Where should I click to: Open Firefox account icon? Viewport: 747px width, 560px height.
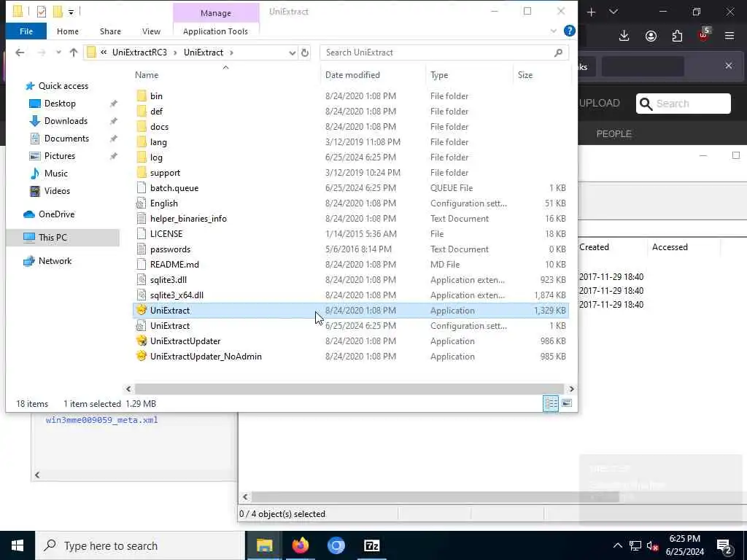pyautogui.click(x=651, y=36)
